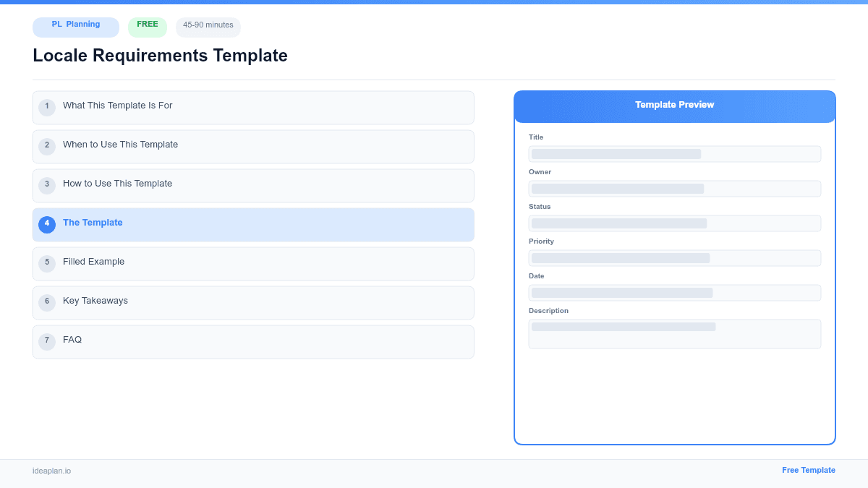This screenshot has height=488, width=868.
Task: Open the "What This Template Is For" section
Action: [253, 107]
